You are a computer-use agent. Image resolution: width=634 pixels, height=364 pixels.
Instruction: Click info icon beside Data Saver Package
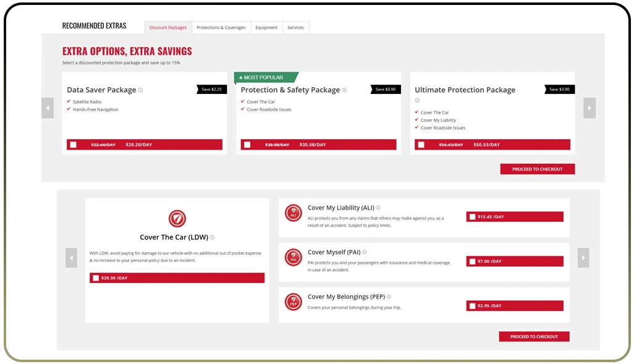[141, 90]
